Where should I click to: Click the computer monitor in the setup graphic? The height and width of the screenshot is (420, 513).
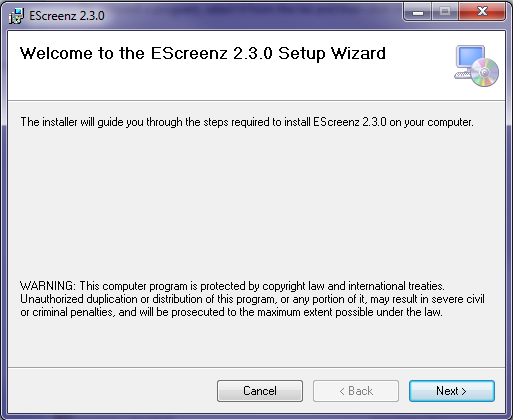click(470, 57)
